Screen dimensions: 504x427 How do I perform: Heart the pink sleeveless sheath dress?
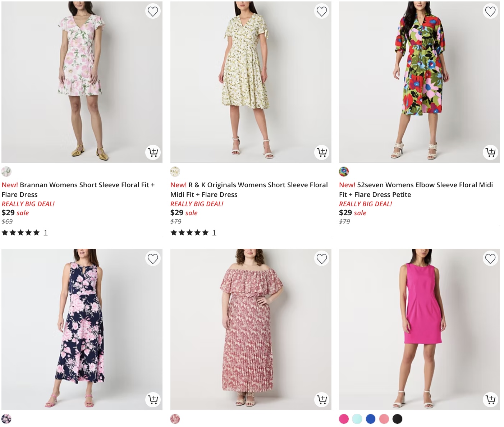(x=490, y=258)
